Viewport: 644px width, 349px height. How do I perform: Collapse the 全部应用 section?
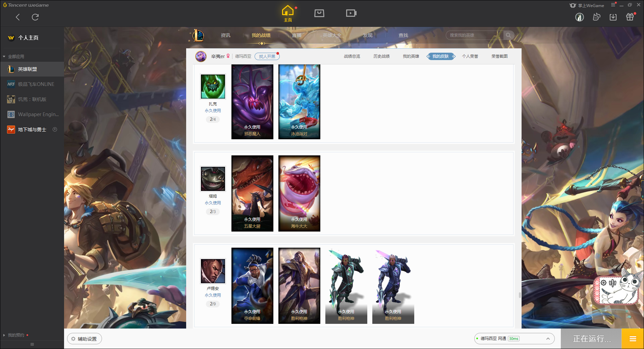click(x=13, y=56)
